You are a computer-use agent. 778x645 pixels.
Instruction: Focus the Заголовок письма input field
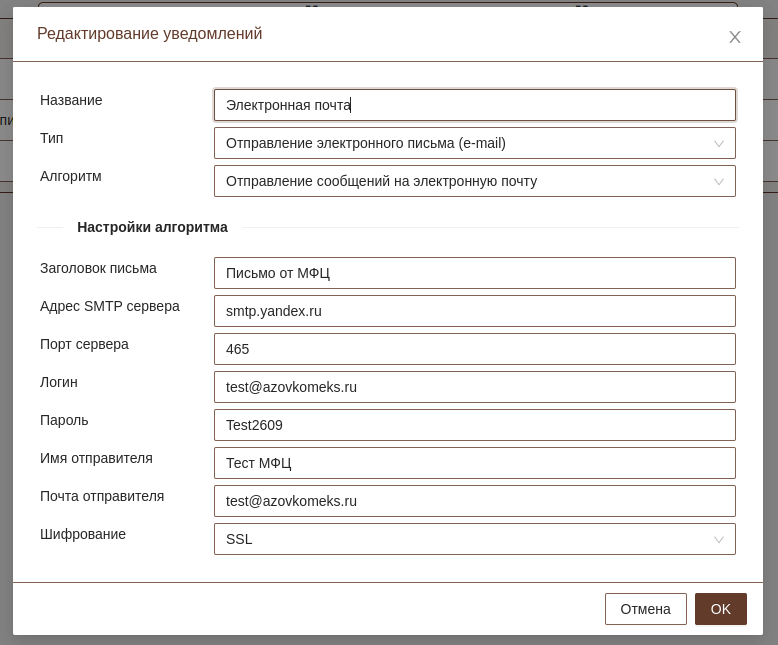[x=474, y=273]
